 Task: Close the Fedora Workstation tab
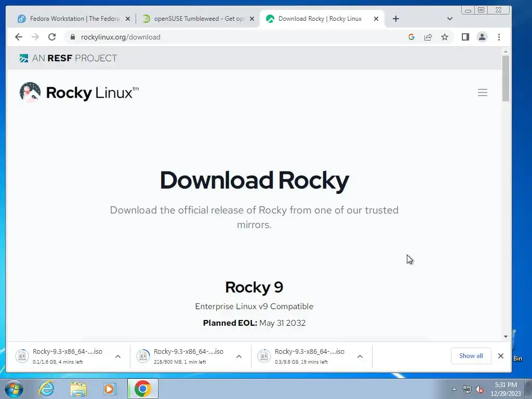(x=128, y=19)
